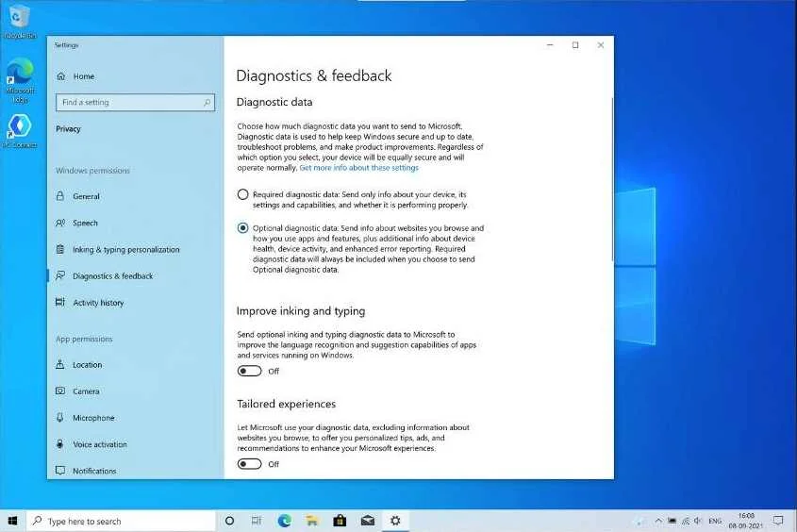Click Settings gear on taskbar
Viewport: 797px width, 532px height.
pos(395,521)
